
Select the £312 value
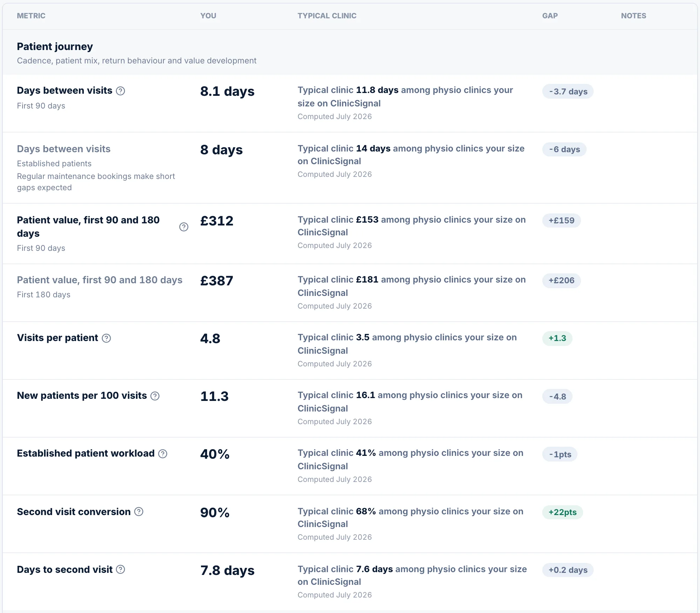[217, 221]
